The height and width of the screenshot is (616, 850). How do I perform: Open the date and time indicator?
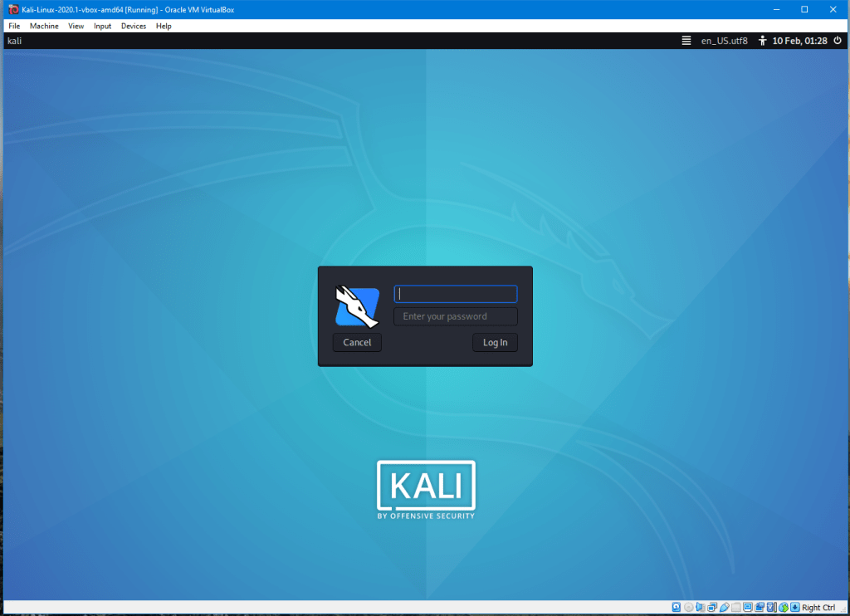pyautogui.click(x=799, y=41)
